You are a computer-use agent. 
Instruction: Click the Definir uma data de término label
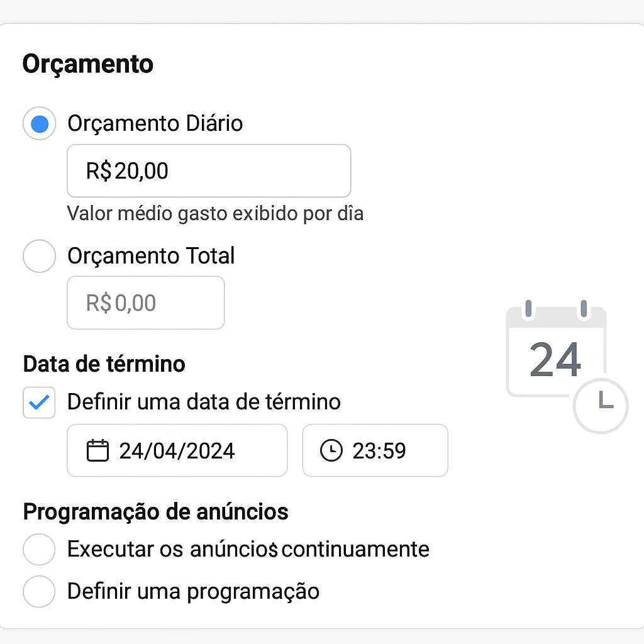(x=204, y=402)
